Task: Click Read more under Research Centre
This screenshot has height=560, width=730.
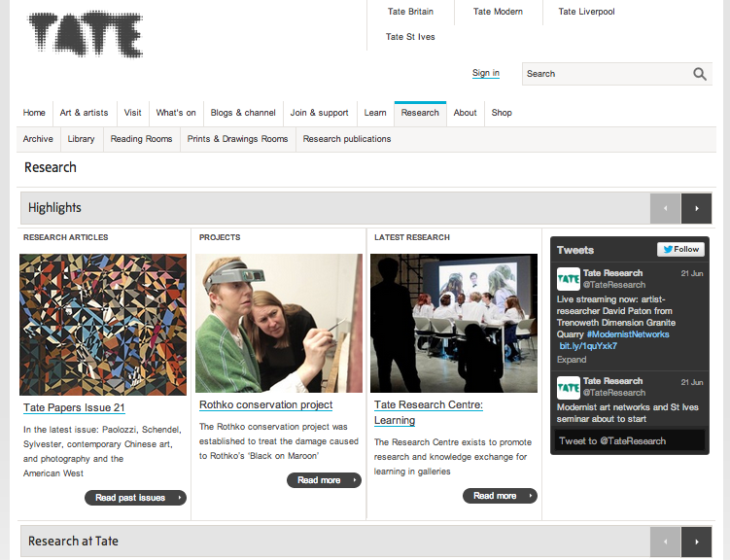Action: click(x=500, y=496)
